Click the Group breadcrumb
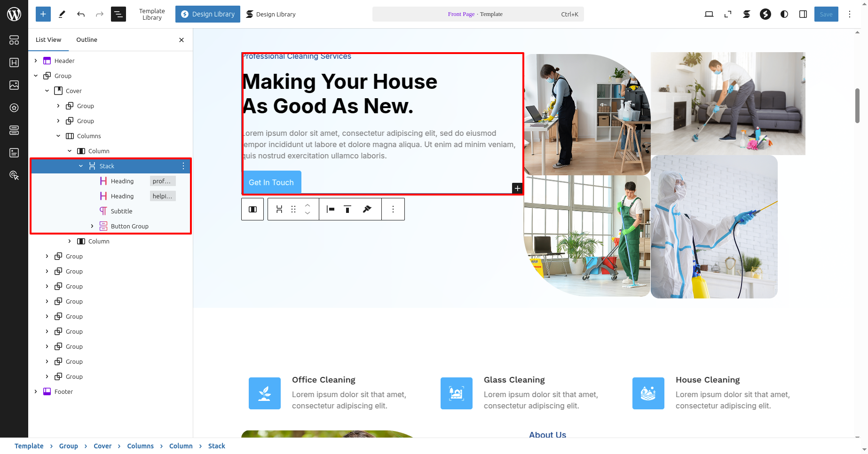The height and width of the screenshot is (454, 868). point(69,446)
